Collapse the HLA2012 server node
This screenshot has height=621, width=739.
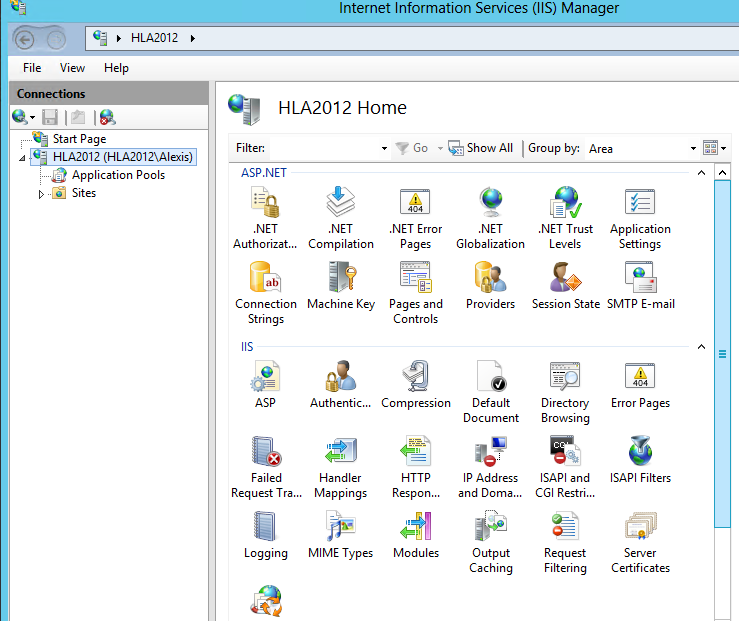pos(22,158)
